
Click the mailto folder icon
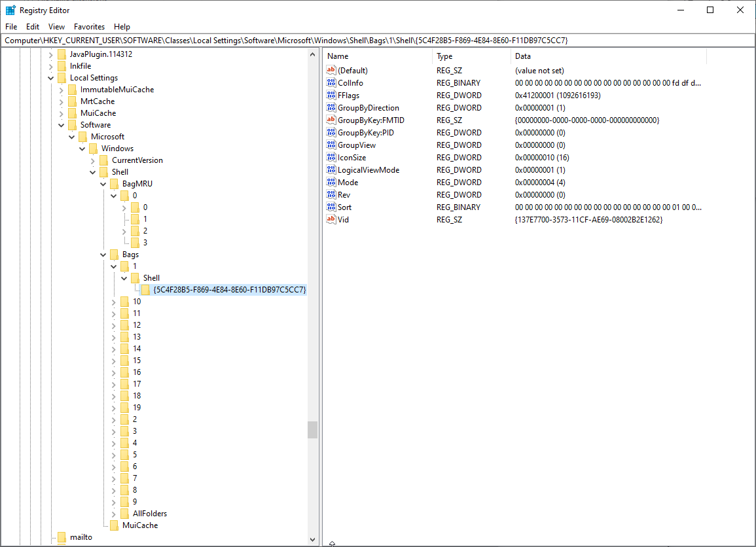click(62, 537)
